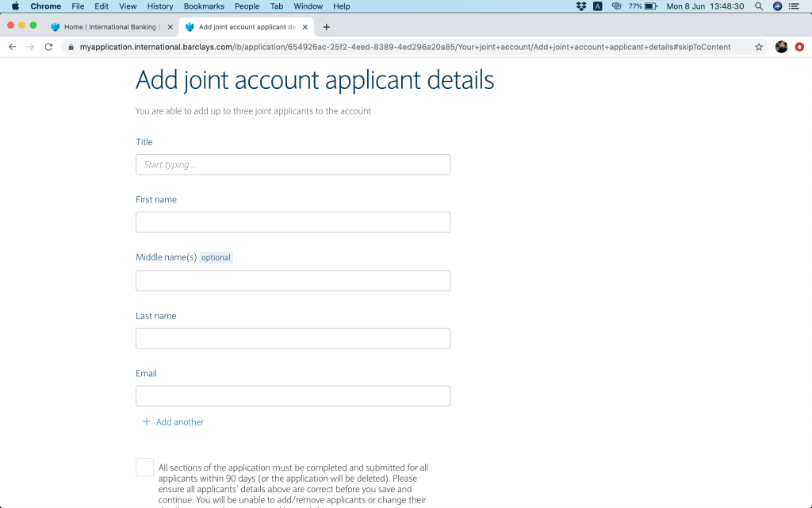Viewport: 812px width, 508px height.
Task: Open the Dropbox menu bar icon
Action: (581, 6)
